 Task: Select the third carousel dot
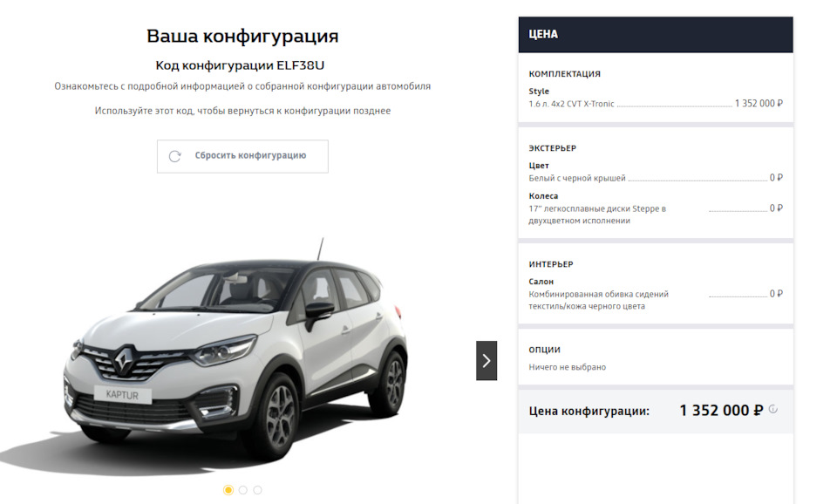[x=258, y=489]
